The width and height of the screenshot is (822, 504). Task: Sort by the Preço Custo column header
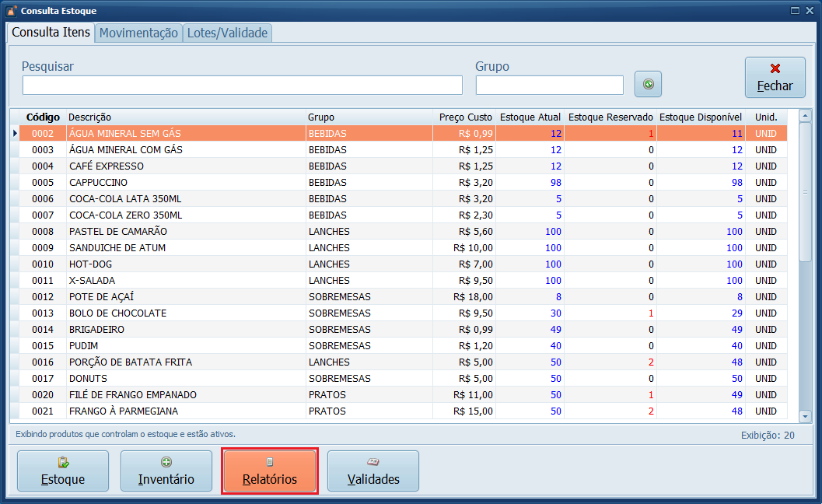pyautogui.click(x=465, y=117)
